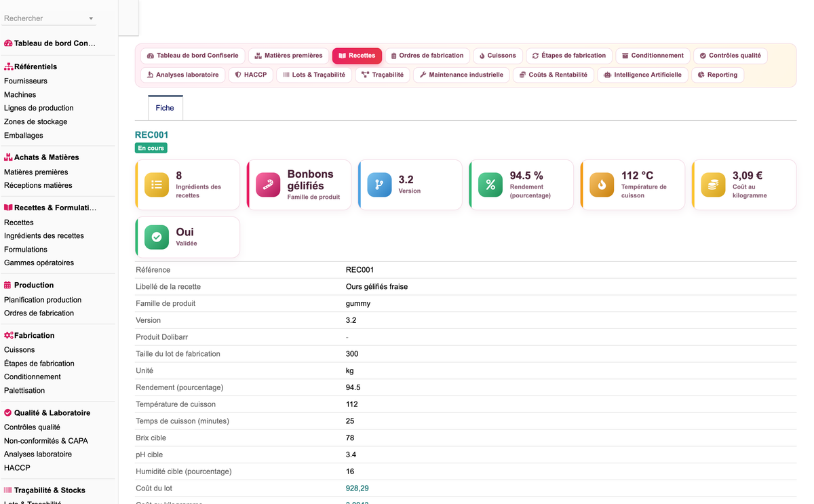814x504 pixels.
Task: Open the Cuissons tab in top navigation
Action: click(x=497, y=56)
